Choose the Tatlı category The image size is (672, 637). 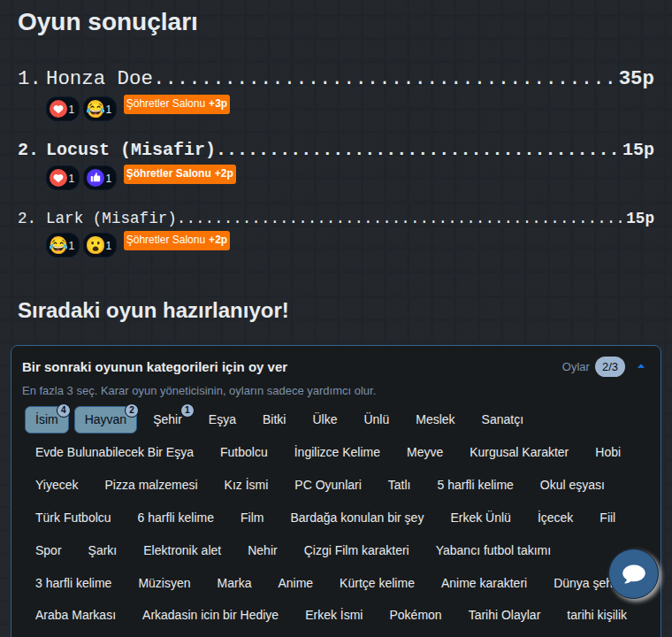click(399, 485)
